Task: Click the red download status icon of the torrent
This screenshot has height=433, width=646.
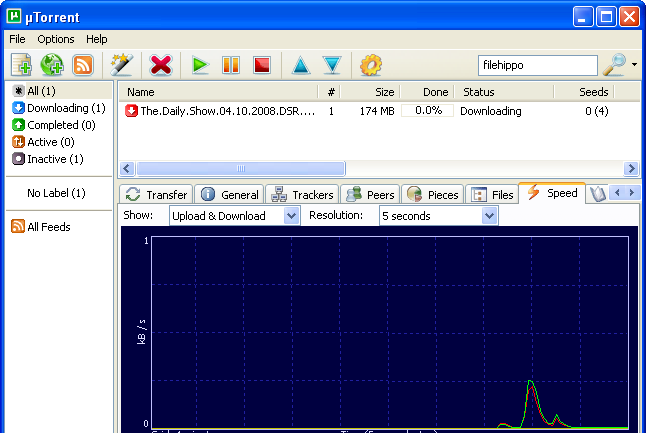Action: coord(131,111)
